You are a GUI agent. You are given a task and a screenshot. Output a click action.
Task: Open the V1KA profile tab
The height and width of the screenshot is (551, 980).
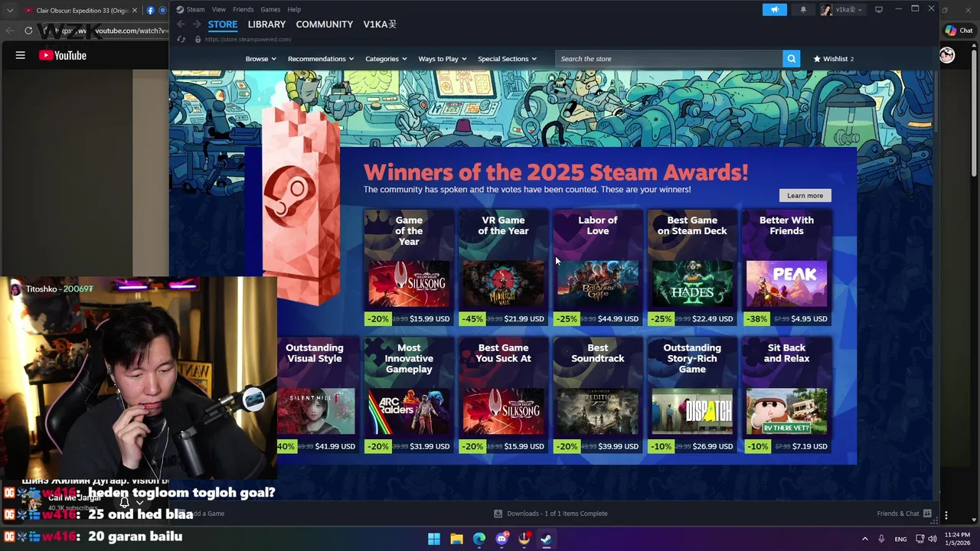(x=380, y=24)
